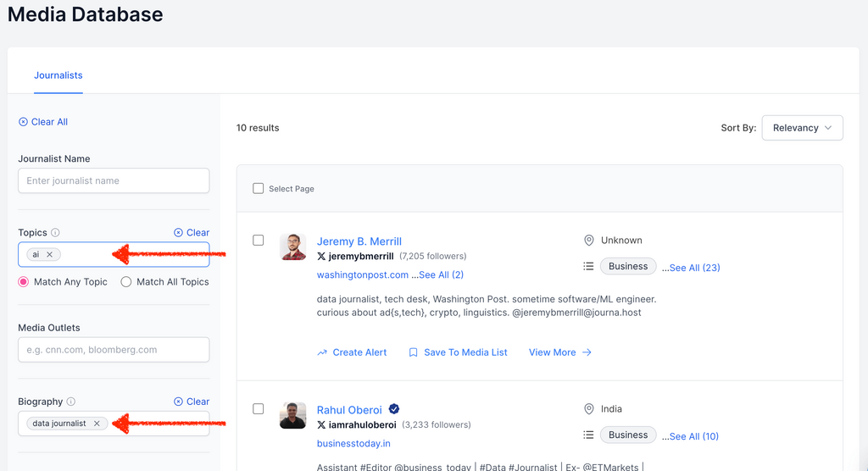Click the Topics info icon

coord(55,233)
